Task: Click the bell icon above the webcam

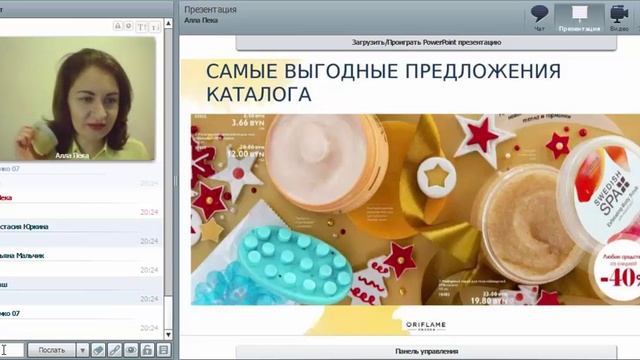Action: (118, 26)
